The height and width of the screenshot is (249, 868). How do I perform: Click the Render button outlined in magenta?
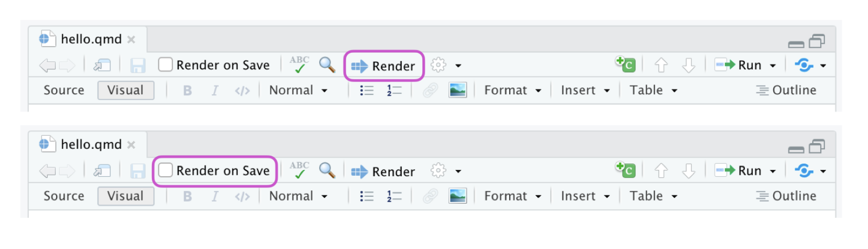click(384, 66)
